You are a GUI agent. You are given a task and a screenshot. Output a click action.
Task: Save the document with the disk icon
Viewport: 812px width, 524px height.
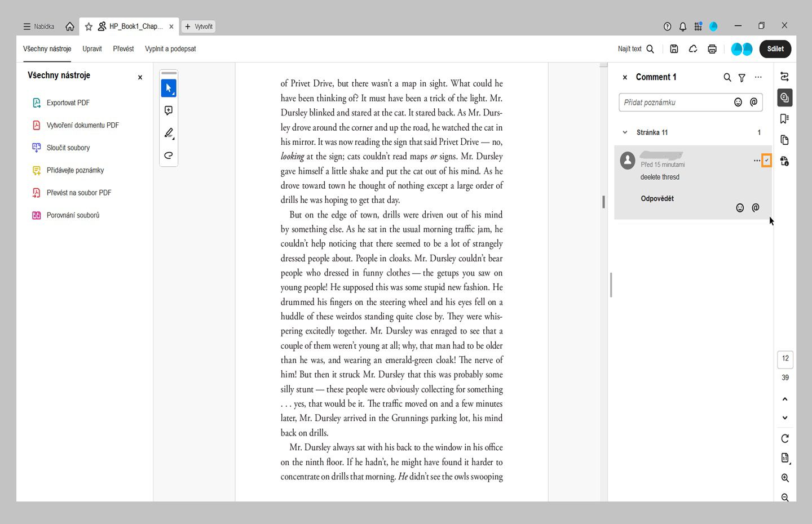click(x=674, y=49)
